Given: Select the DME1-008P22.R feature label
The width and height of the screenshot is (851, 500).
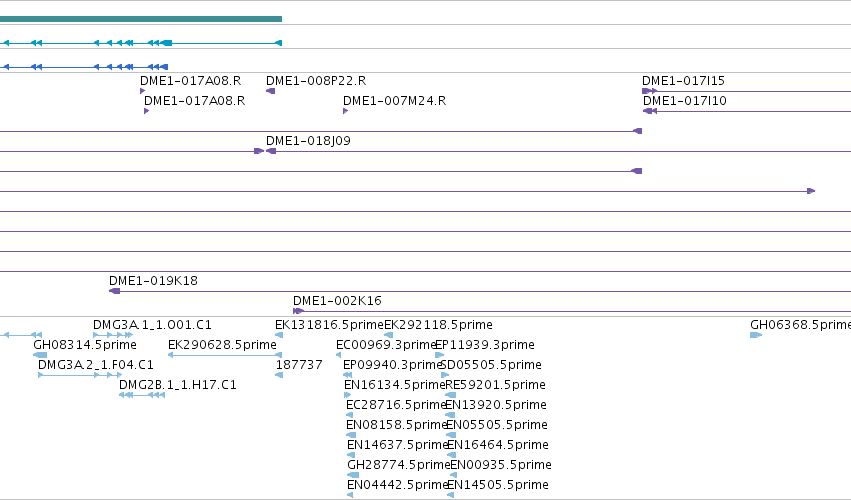Looking at the screenshot, I should pyautogui.click(x=316, y=81).
